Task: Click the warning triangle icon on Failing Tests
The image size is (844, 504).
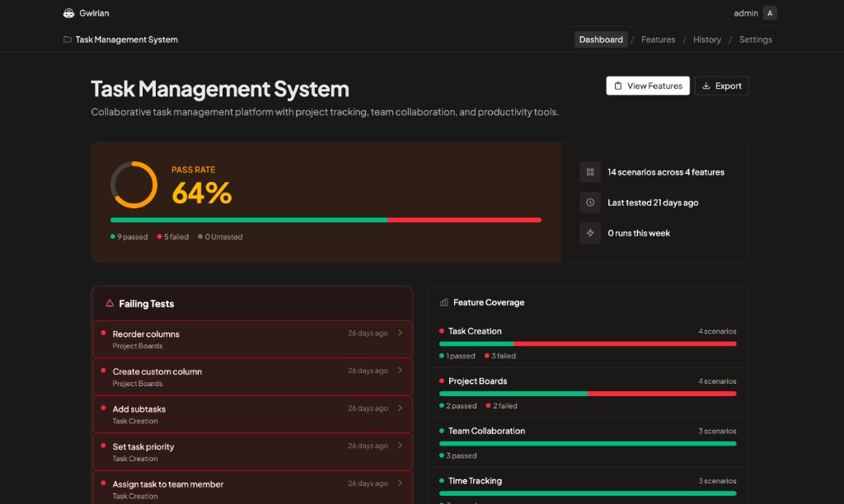Action: [x=108, y=303]
